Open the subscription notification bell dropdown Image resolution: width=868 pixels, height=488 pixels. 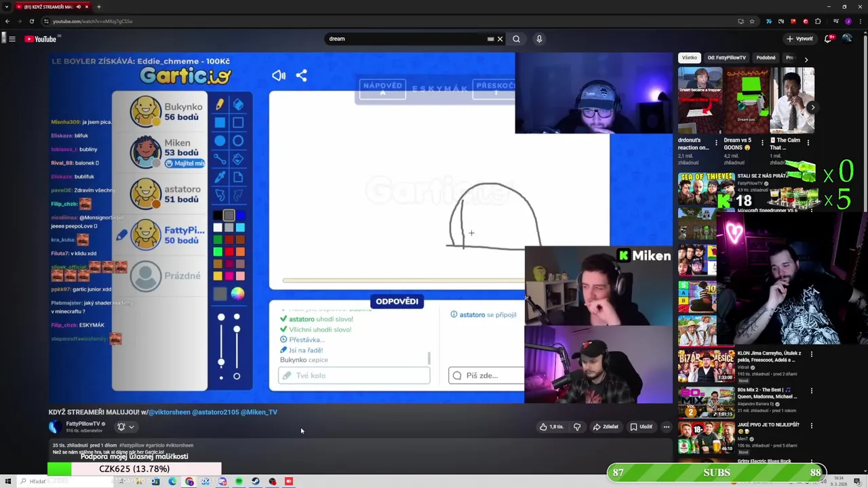coord(125,427)
